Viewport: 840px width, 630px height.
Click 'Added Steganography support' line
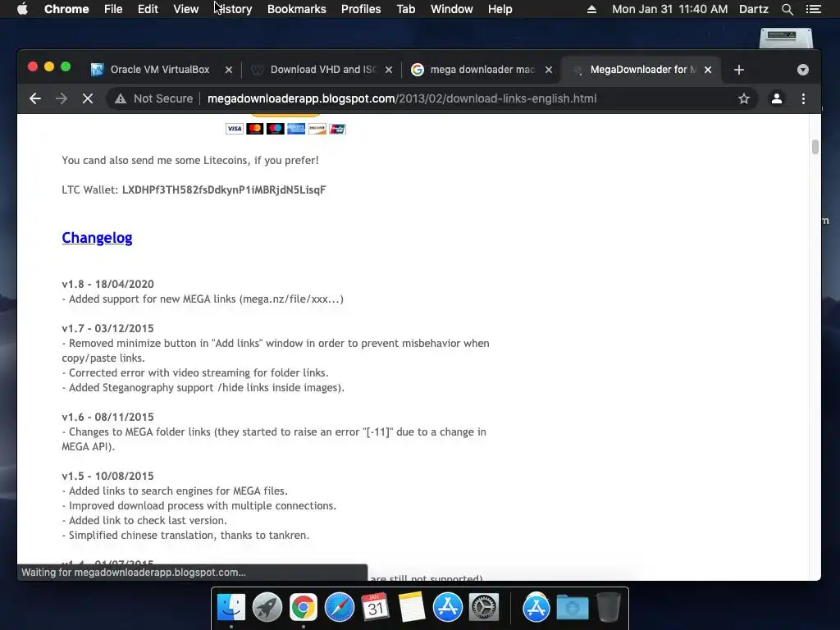tap(203, 387)
